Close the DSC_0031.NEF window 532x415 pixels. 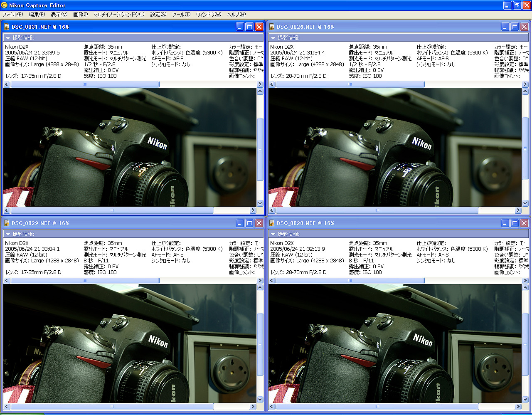pyautogui.click(x=259, y=27)
